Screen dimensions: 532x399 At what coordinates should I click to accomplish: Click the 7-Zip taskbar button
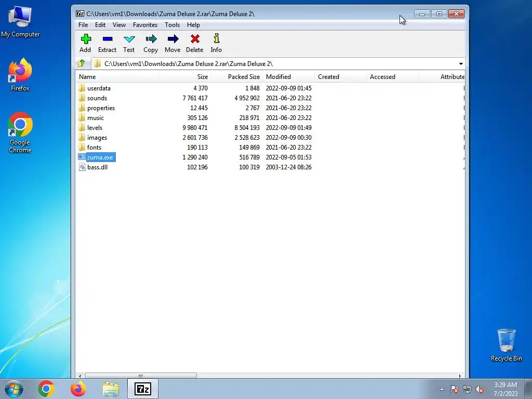coord(143,389)
